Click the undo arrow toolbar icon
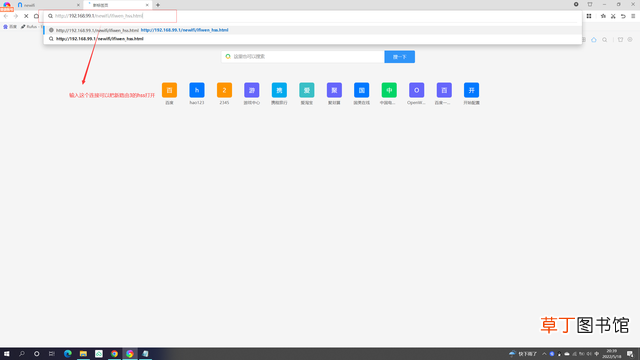This screenshot has width=640, height=360. coord(623,16)
